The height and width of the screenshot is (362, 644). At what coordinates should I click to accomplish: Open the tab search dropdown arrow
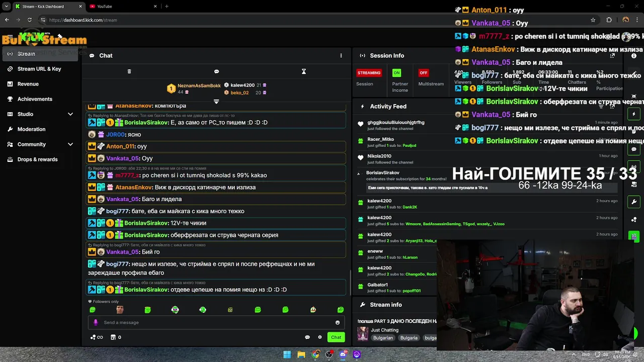click(x=6, y=7)
